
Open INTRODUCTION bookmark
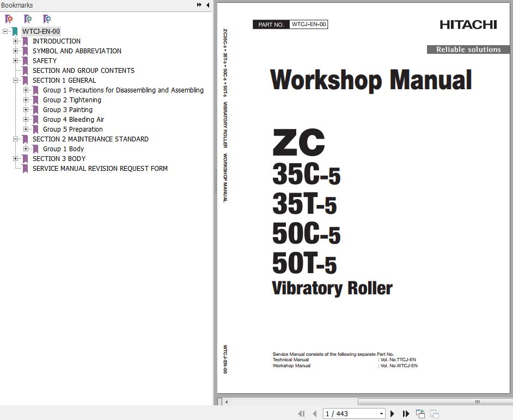click(x=57, y=41)
